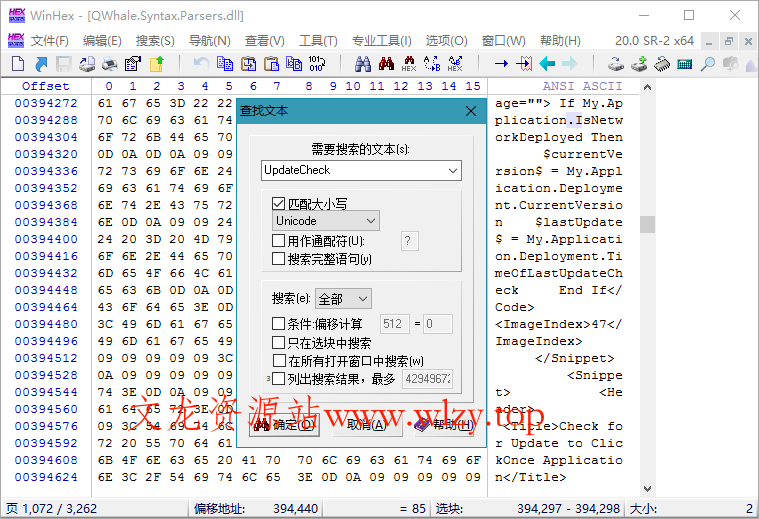Click the disk tools icon after Save
This screenshot has width=759, height=519.
pos(87,63)
